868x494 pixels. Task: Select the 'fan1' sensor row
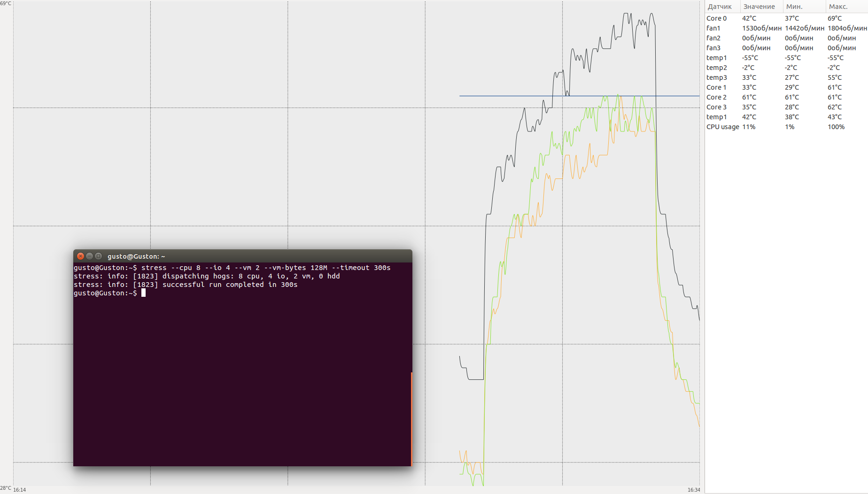coord(786,28)
